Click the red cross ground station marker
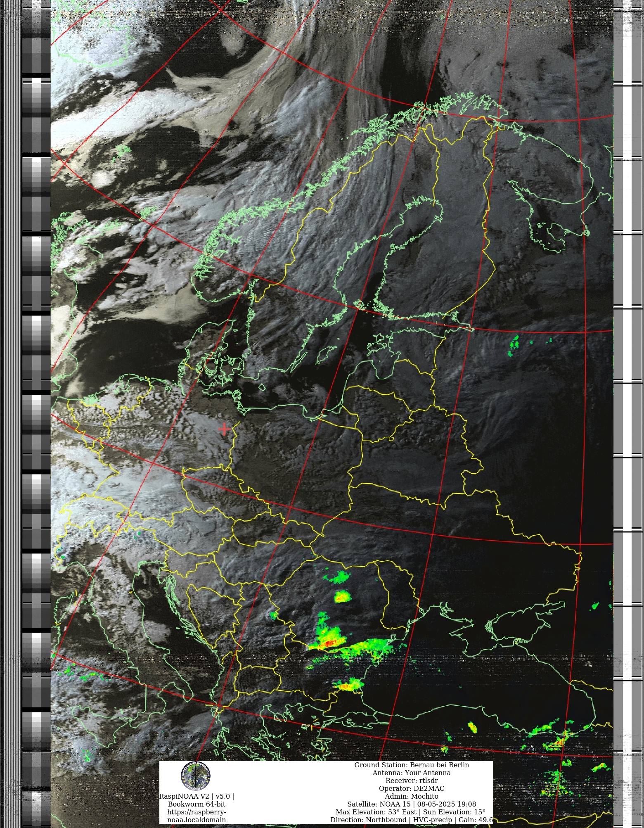 [224, 429]
